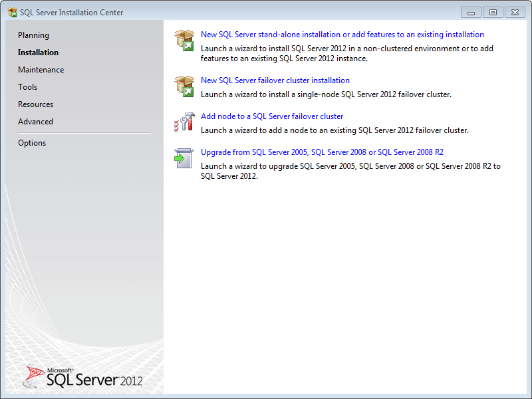Click the Microsoft SQL Server 2012 logo
This screenshot has height=399, width=532.
tap(84, 377)
